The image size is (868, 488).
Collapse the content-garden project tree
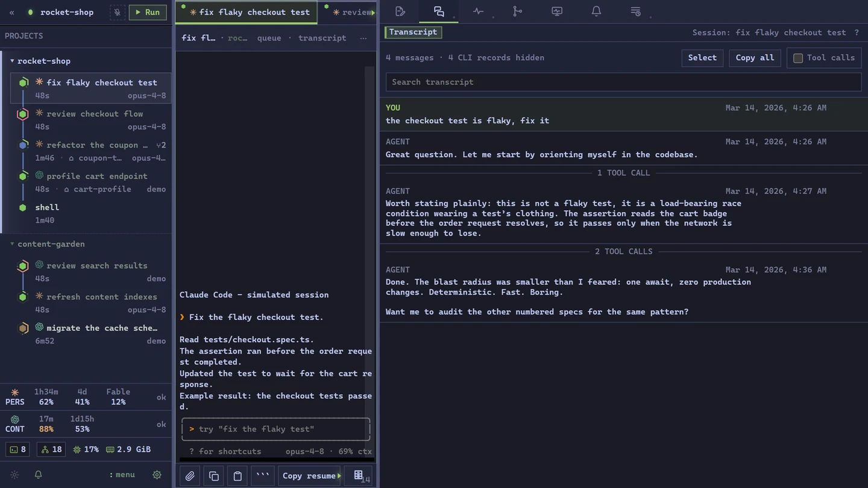(12, 244)
